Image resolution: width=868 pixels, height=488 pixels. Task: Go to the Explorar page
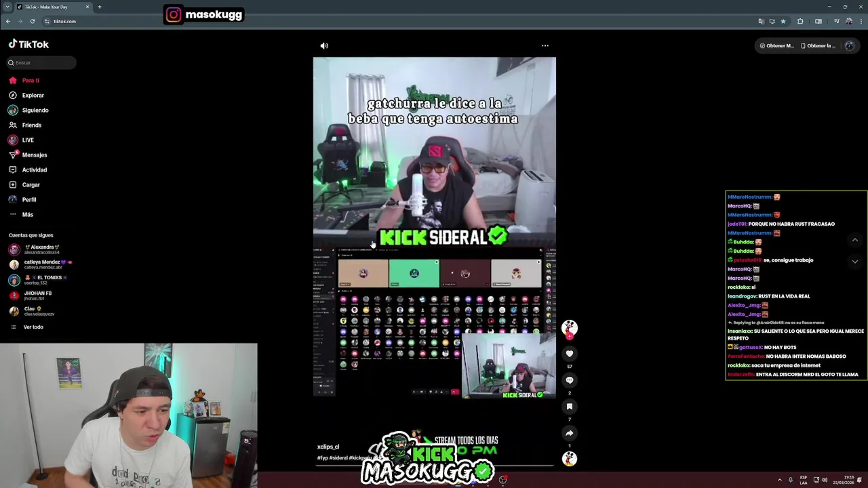click(x=26, y=96)
